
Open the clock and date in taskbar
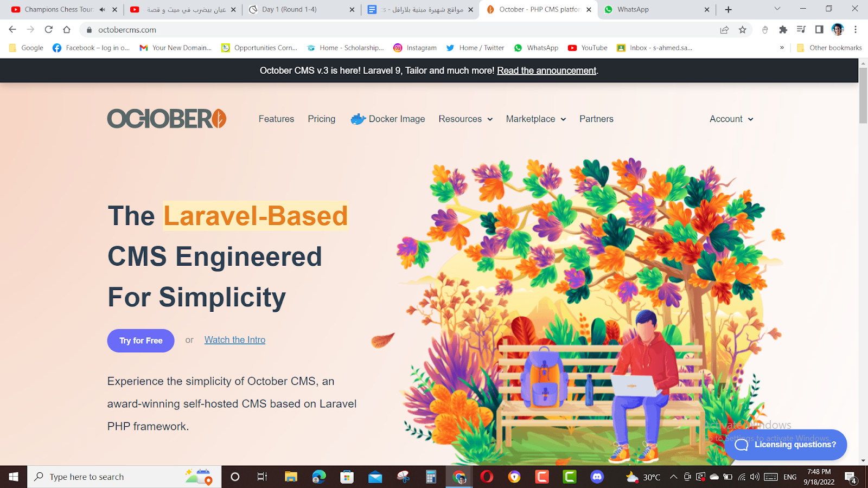point(819,477)
